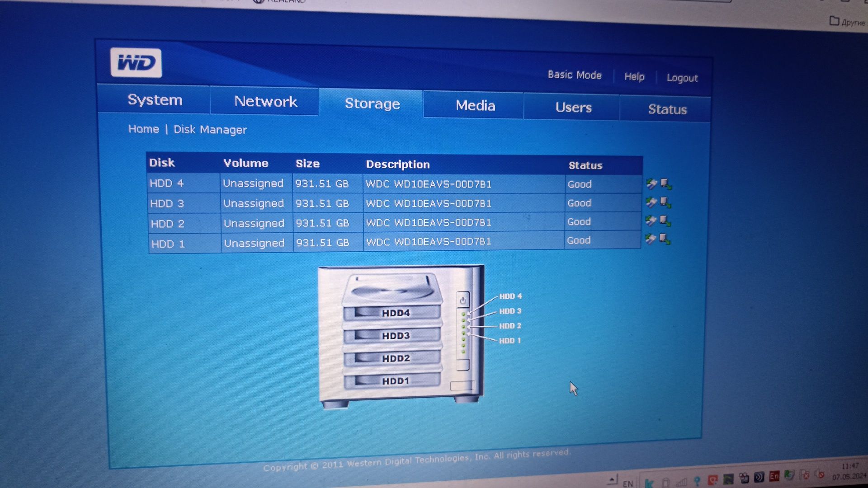This screenshot has width=868, height=488.
Task: Click the first action icon for HDD 4
Action: point(651,183)
